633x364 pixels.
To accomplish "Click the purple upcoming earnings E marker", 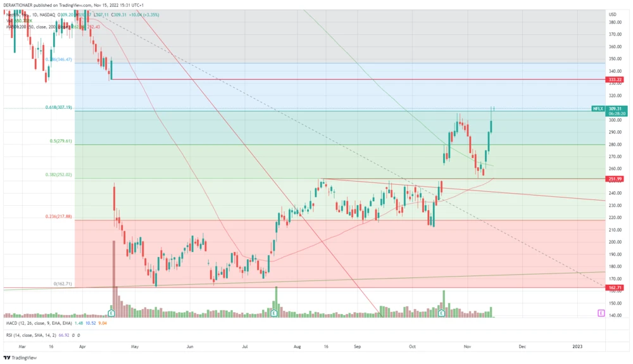I will click(600, 313).
